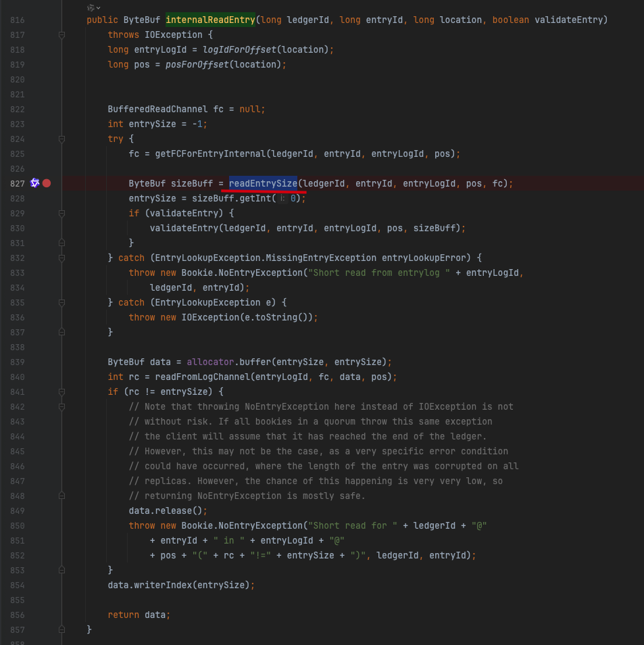Click the fold end marker at line 837
The image size is (644, 645).
tap(61, 332)
